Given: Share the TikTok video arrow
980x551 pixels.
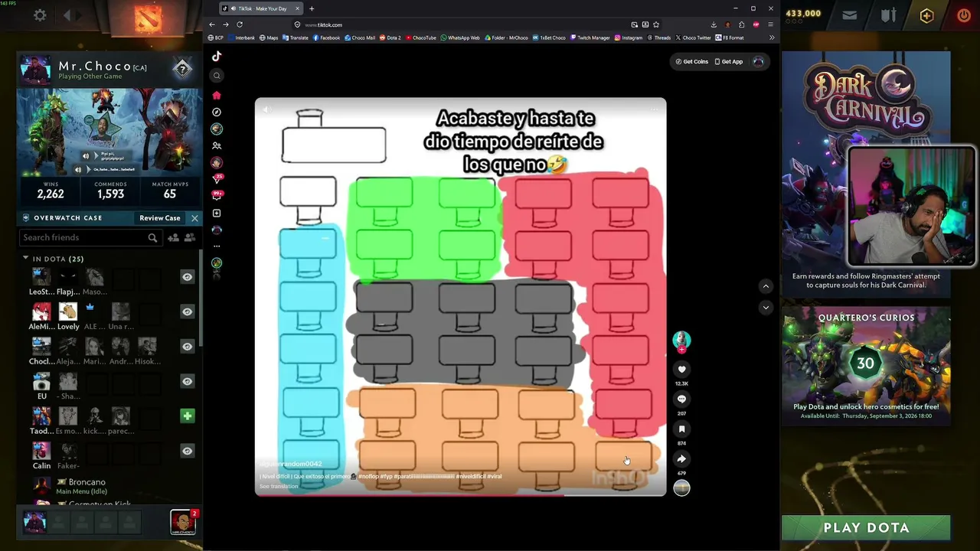Looking at the screenshot, I should 681,459.
